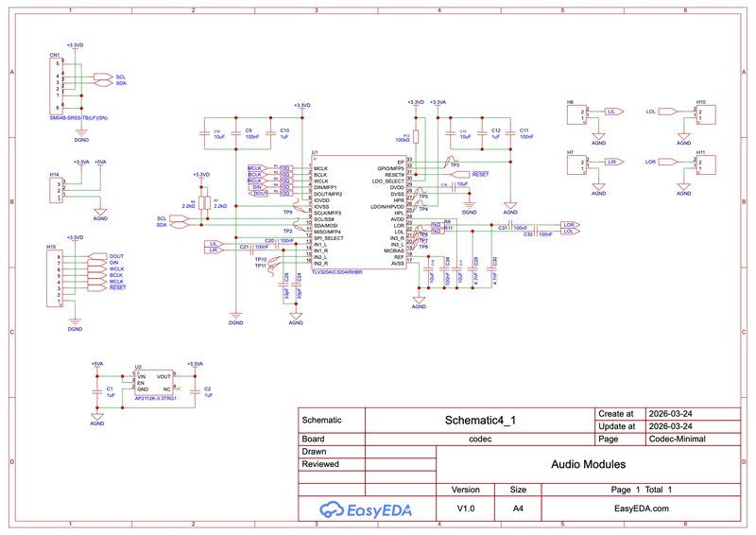756x535 pixels.
Task: Select capacitor C32 on the LOL line
Action: 536,231
